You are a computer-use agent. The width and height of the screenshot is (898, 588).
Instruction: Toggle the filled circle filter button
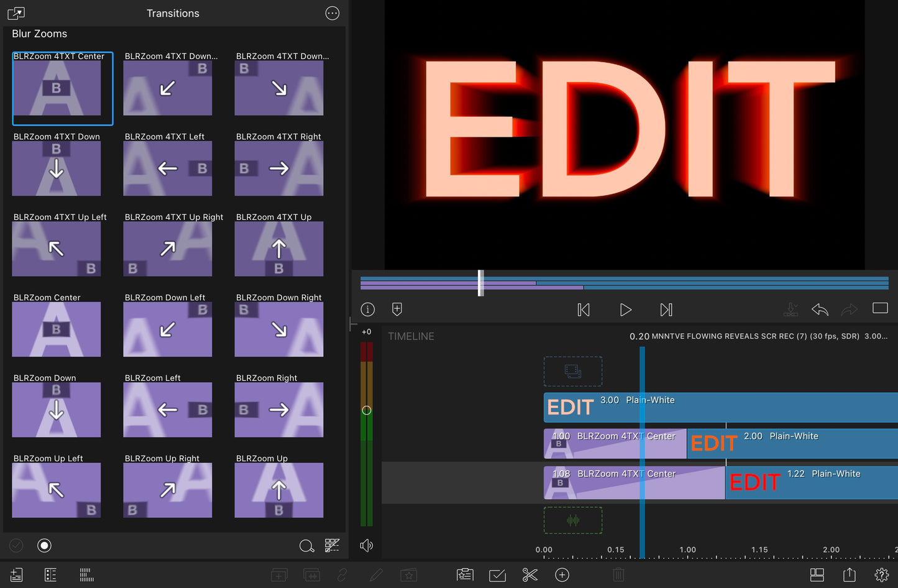click(44, 545)
